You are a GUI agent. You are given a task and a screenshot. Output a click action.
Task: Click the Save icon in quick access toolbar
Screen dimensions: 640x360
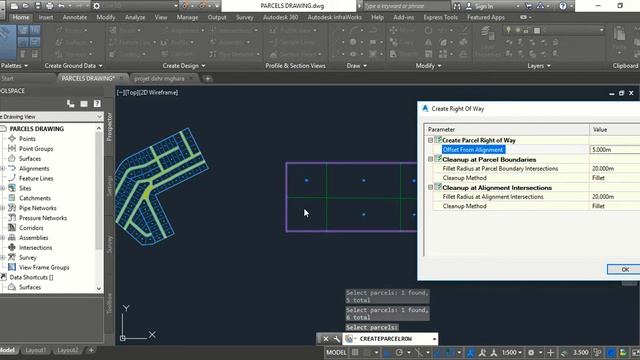point(38,6)
